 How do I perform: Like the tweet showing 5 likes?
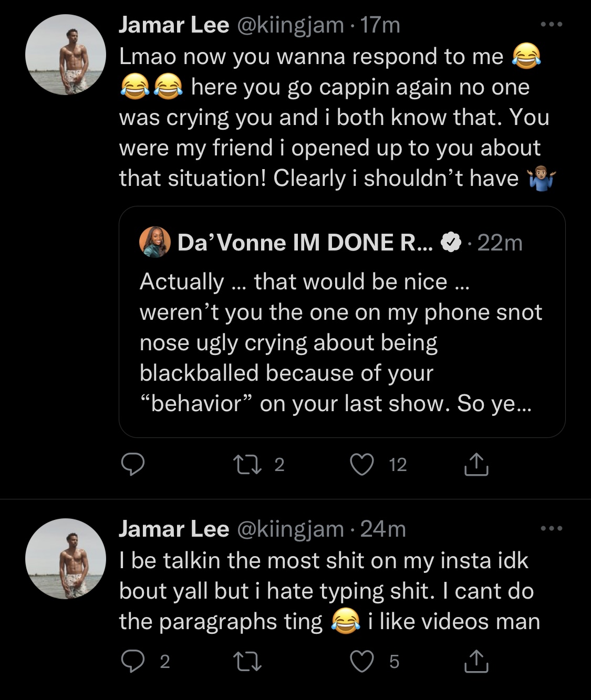click(362, 661)
